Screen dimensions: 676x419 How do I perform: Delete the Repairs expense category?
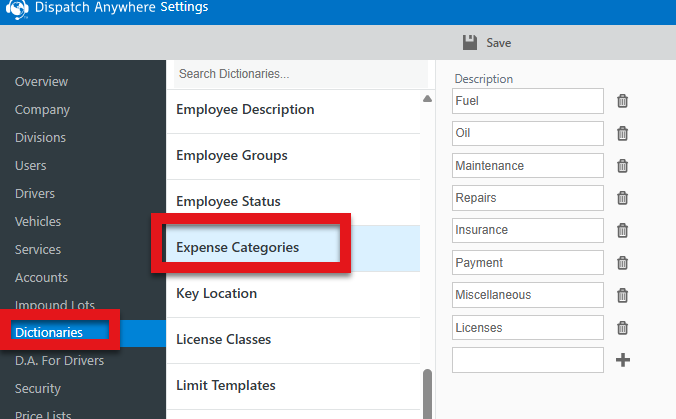(622, 198)
